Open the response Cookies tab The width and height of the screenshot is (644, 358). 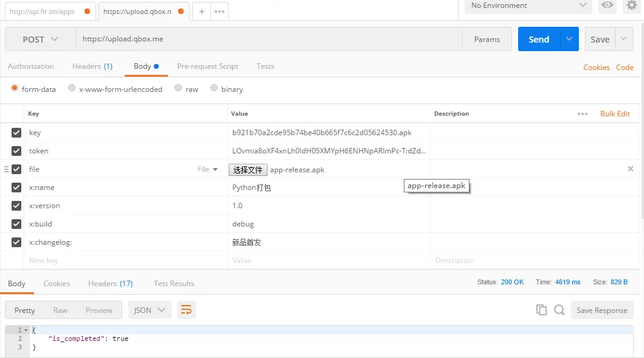(57, 284)
